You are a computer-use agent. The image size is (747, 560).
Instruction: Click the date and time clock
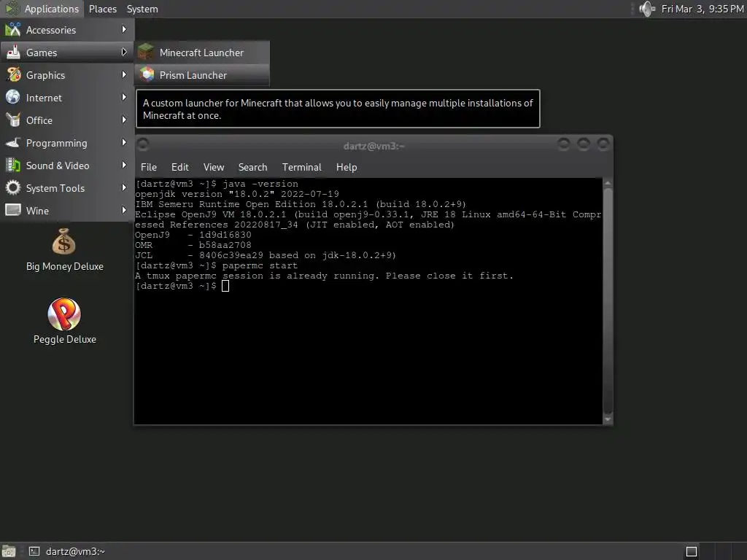(703, 9)
